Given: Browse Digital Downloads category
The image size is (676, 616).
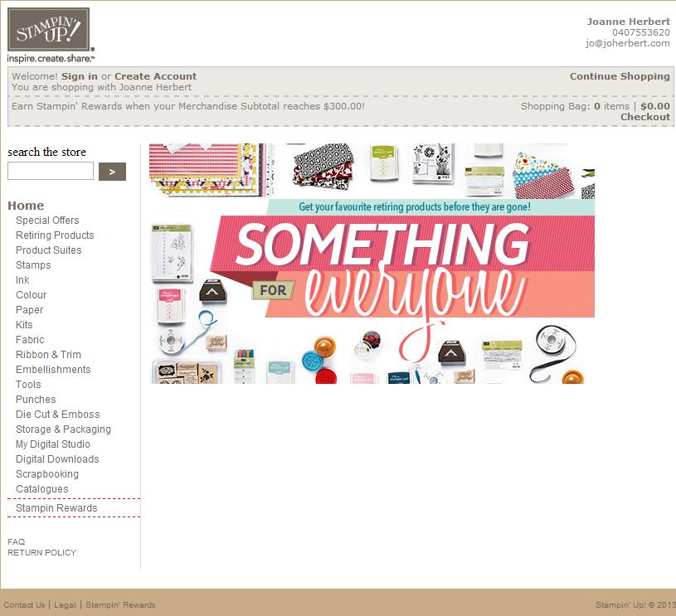Looking at the screenshot, I should [57, 459].
